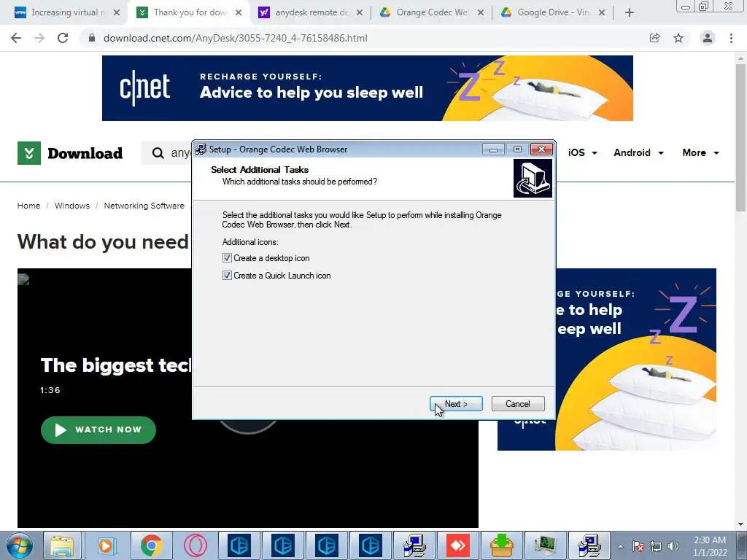747x560 pixels.
Task: Open Networking Software breadcrumb link
Action: 144,206
